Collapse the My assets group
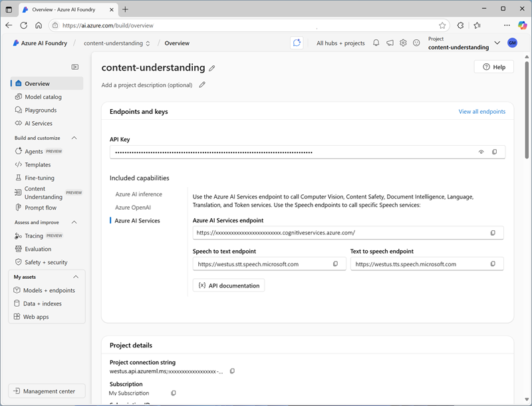 pyautogui.click(x=74, y=276)
